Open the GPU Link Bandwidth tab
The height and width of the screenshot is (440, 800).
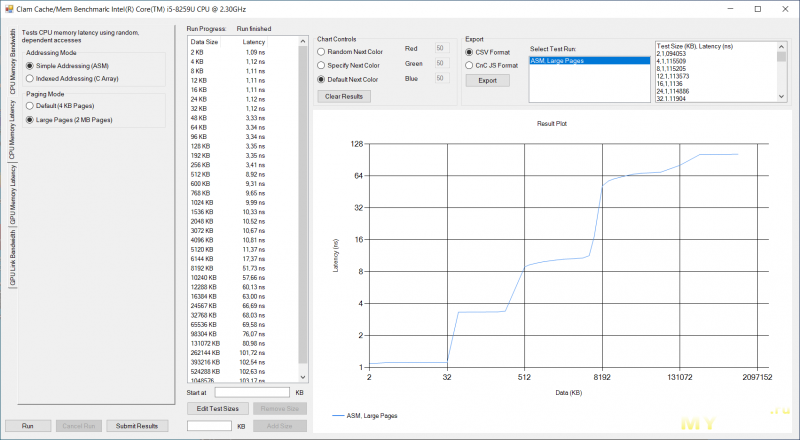pyautogui.click(x=13, y=257)
